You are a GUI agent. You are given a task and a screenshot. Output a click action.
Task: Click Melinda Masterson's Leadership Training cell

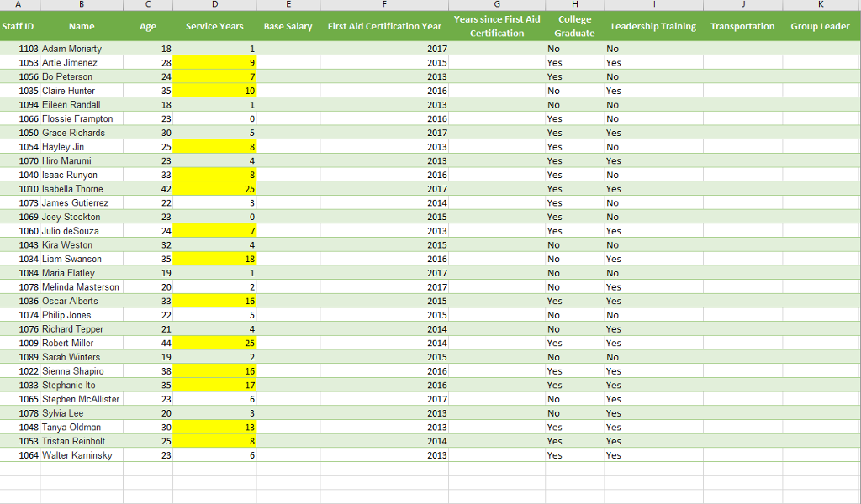(653, 286)
